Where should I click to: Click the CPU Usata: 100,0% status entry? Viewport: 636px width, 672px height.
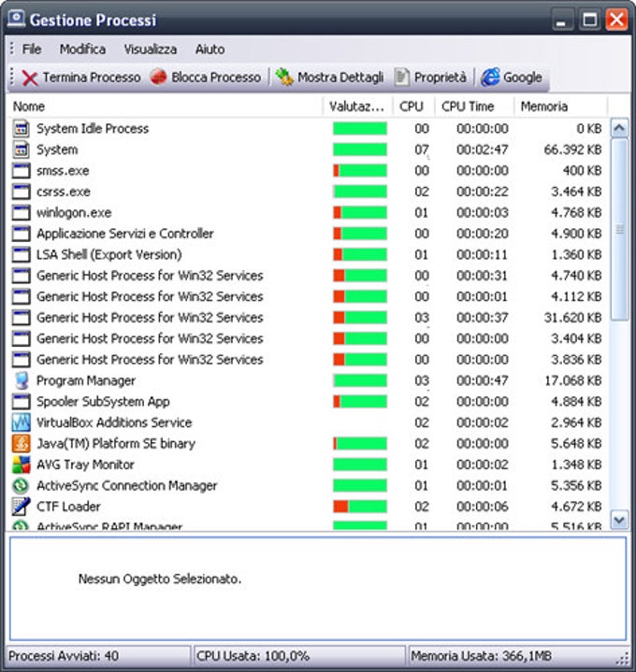click(x=253, y=656)
